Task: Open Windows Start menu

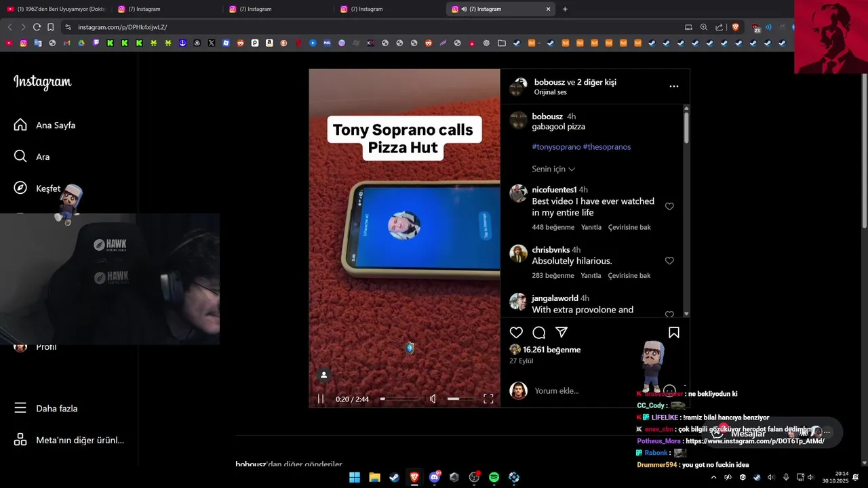Action: [355, 477]
